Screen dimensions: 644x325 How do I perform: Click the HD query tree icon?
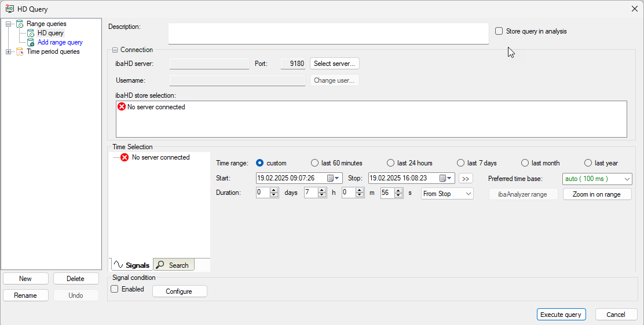click(31, 34)
